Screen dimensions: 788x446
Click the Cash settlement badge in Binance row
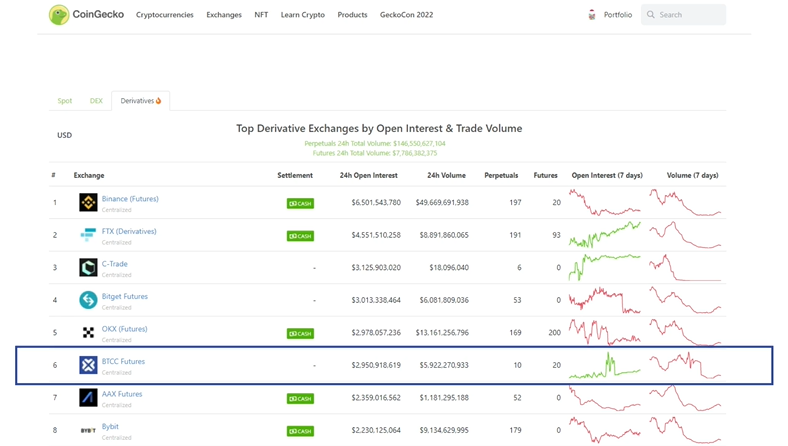[300, 203]
